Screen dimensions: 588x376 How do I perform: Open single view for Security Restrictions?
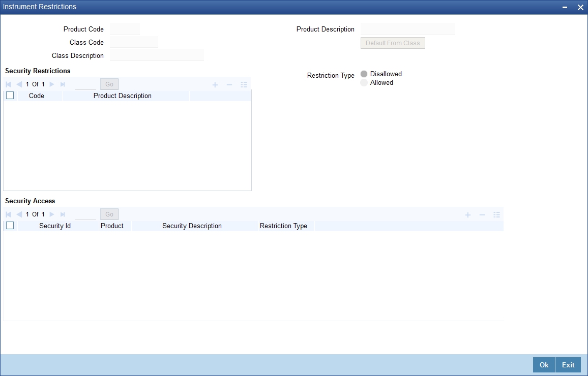244,85
